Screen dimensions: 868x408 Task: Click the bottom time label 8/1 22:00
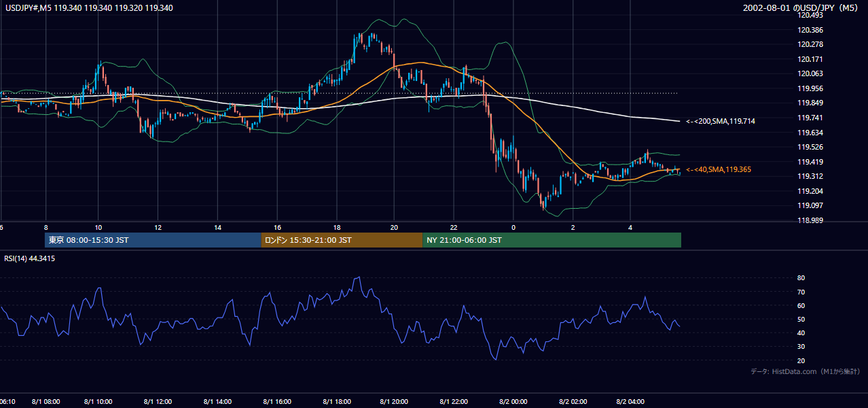pyautogui.click(x=454, y=401)
